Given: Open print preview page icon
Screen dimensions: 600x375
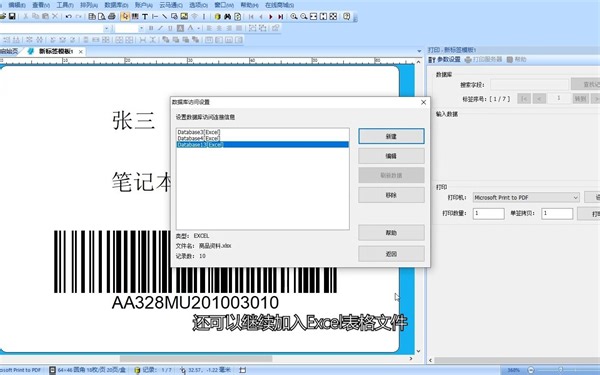Looking at the screenshot, I should pos(102,16).
